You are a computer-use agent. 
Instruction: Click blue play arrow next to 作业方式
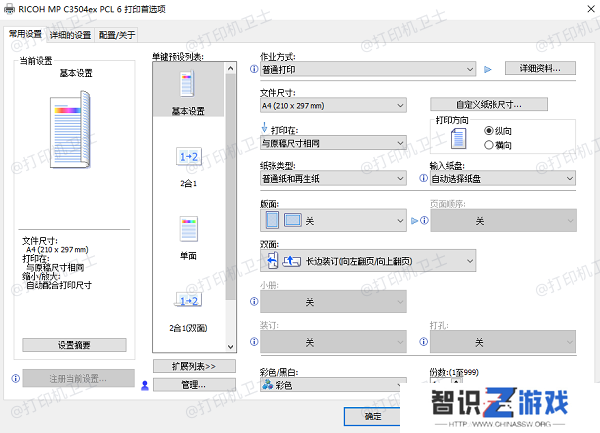point(488,70)
